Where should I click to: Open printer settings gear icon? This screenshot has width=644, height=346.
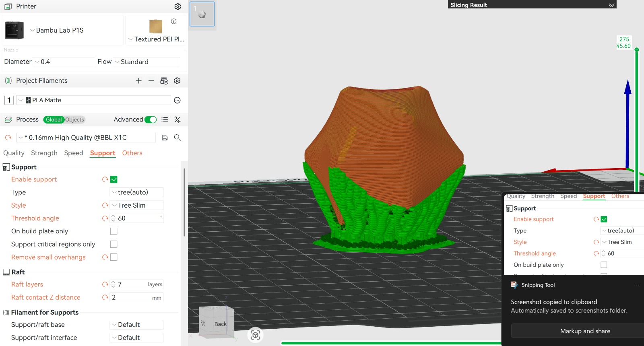[x=178, y=6]
